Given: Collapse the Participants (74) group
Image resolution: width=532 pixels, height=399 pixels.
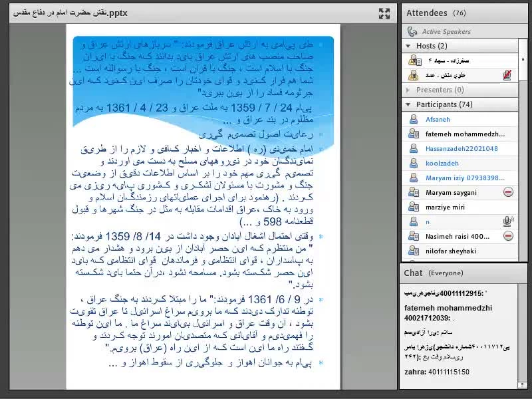Looking at the screenshot, I should [408, 104].
